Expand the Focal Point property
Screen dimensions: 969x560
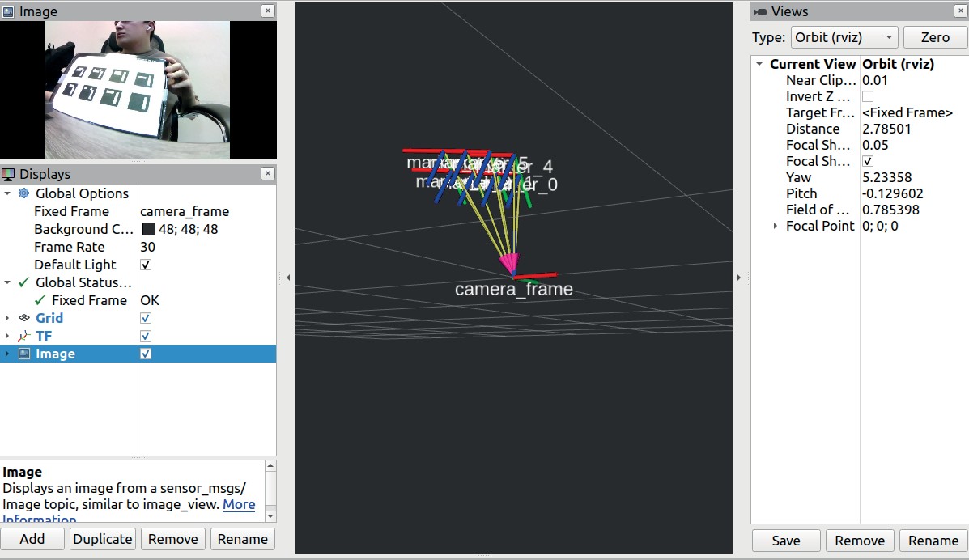[x=776, y=226]
